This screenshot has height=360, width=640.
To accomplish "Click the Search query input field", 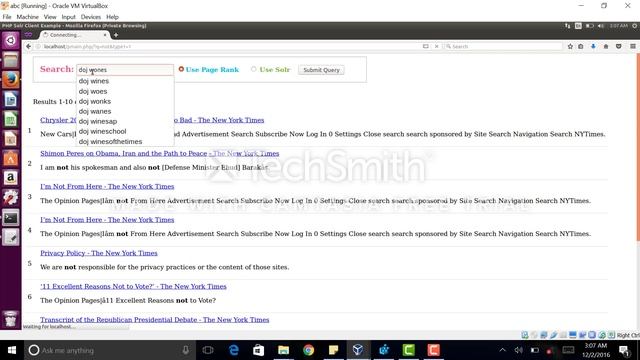I will click(125, 70).
